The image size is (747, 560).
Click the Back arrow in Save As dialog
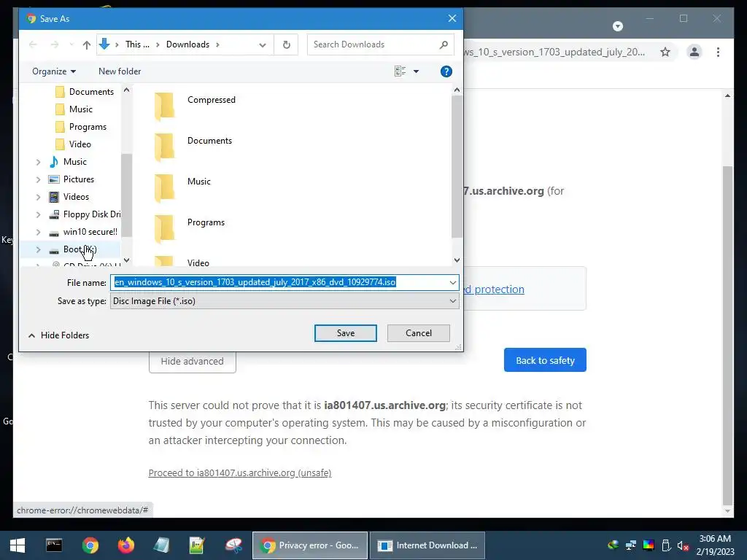coord(33,44)
